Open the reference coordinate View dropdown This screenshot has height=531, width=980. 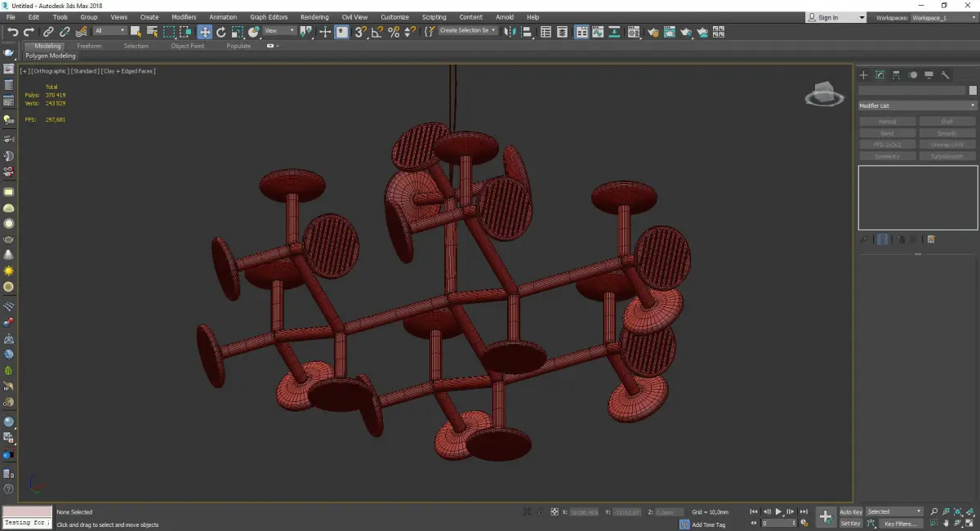pos(278,31)
